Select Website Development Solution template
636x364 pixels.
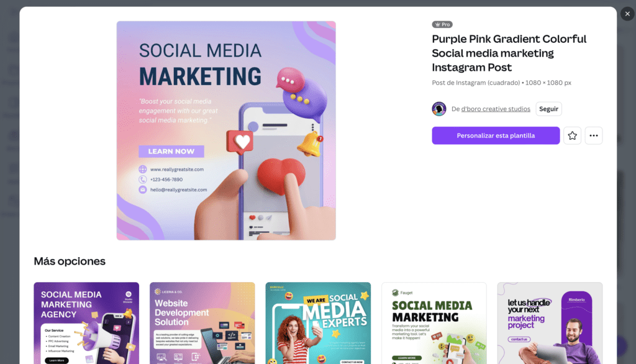(x=202, y=323)
